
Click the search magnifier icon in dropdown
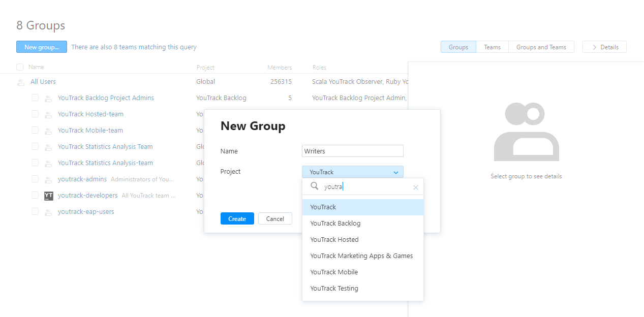tap(315, 186)
